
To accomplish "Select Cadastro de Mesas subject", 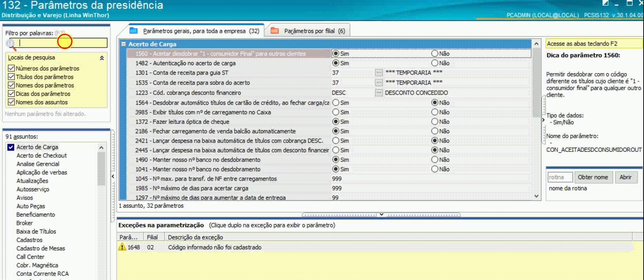I will (41, 248).
